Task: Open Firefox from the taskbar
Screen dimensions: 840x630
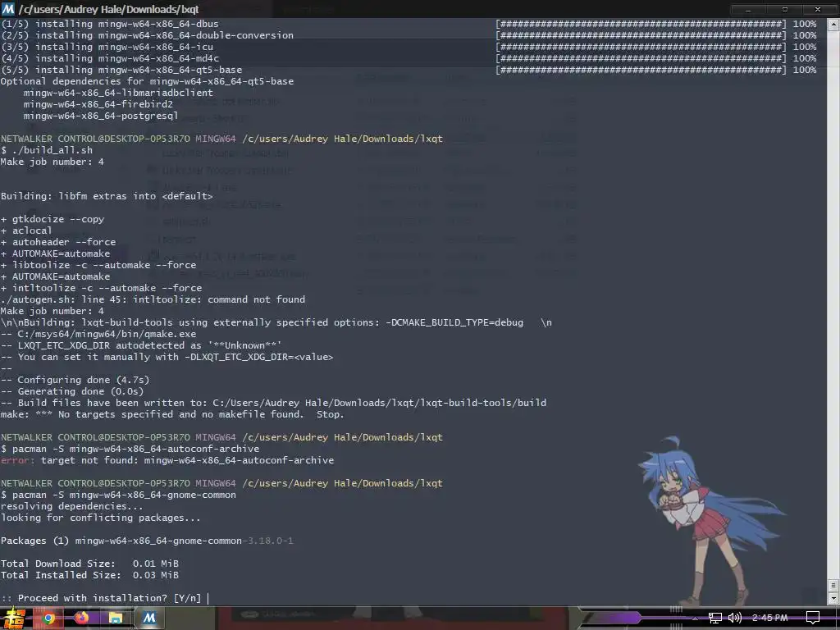Action: click(x=81, y=619)
